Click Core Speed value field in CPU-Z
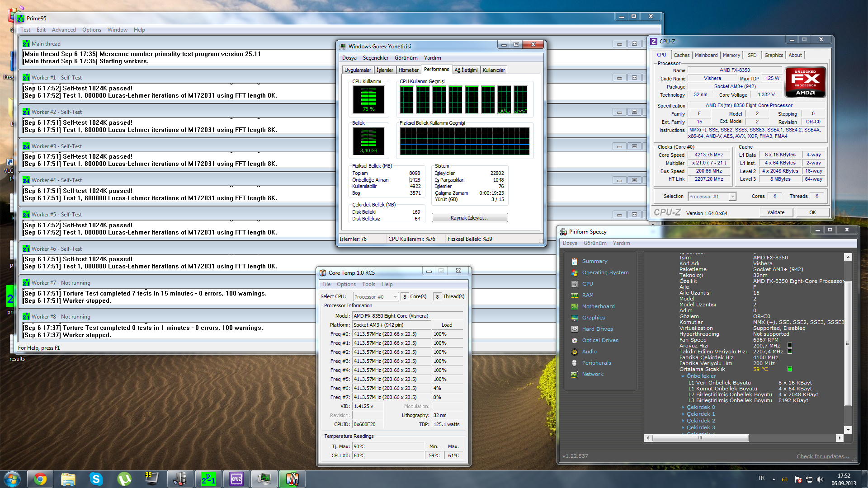Image resolution: width=868 pixels, height=488 pixels. coord(709,155)
